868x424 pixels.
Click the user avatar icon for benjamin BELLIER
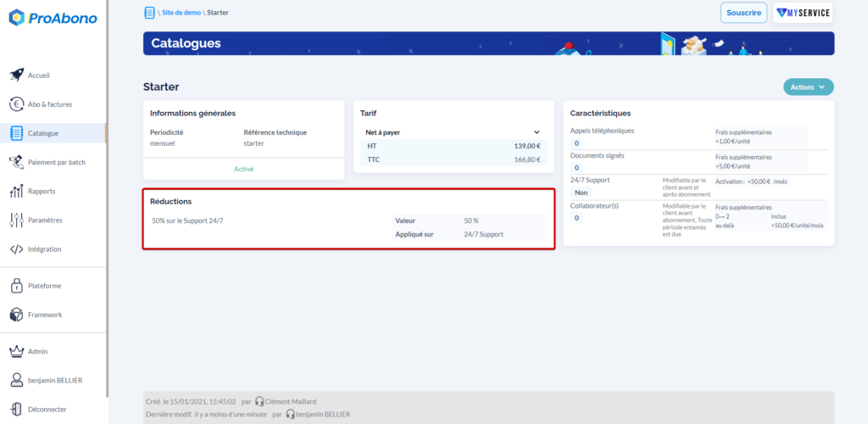(x=17, y=380)
